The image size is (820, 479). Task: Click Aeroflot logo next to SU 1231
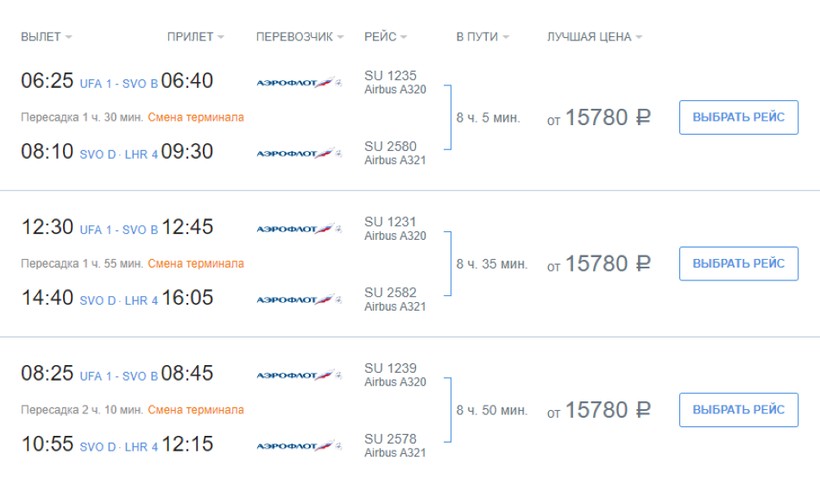299,229
